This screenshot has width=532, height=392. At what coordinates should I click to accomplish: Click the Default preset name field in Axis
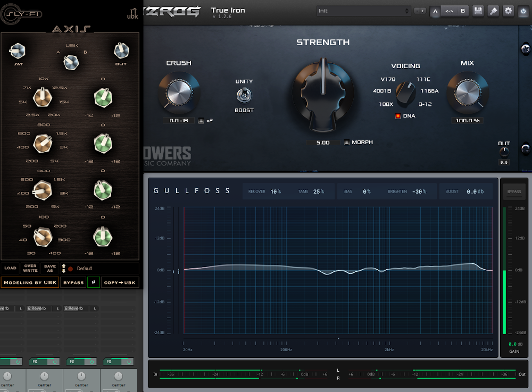85,268
